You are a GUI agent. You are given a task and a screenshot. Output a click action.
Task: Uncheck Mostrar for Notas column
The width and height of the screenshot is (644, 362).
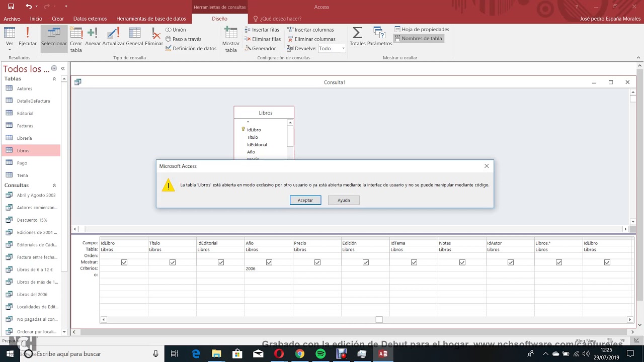(462, 262)
